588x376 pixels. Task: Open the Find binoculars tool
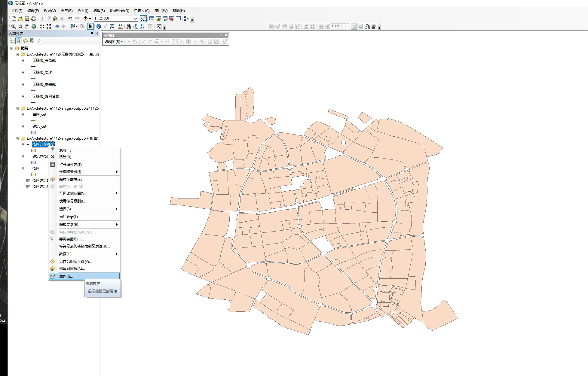coord(129,26)
